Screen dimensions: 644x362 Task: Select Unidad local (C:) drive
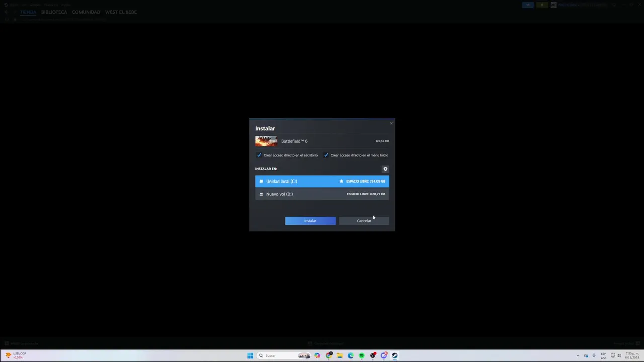click(x=322, y=181)
